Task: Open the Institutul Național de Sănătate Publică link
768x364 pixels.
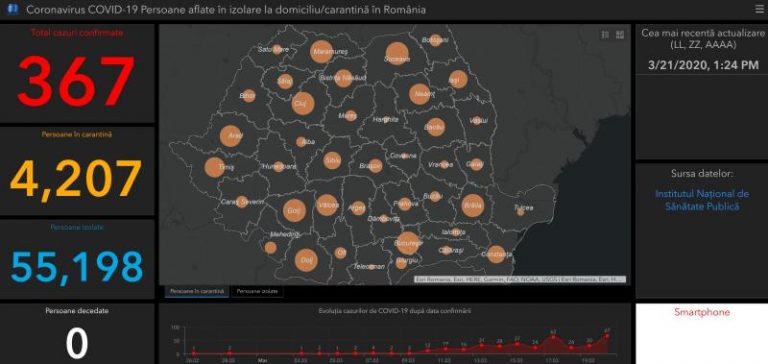Action: [x=702, y=200]
